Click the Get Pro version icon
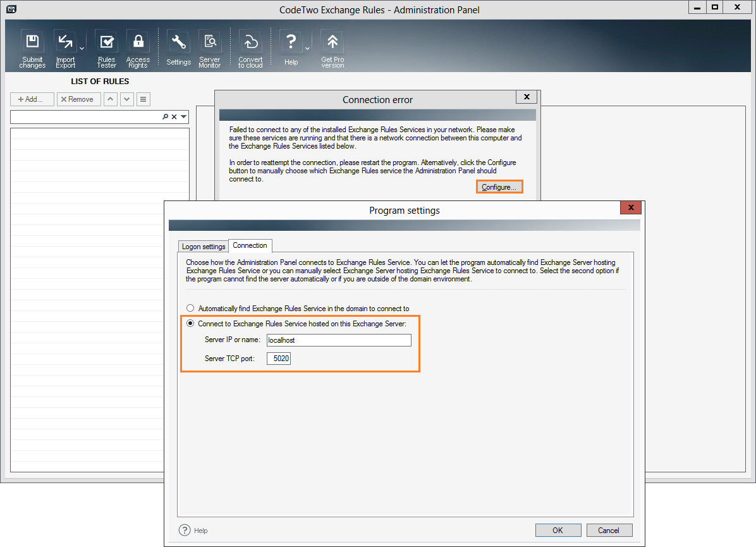Screen dimensions: 756x547 332,49
